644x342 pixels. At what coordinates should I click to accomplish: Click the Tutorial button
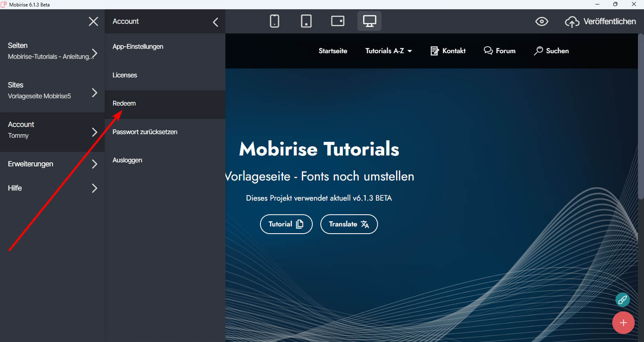tap(286, 224)
